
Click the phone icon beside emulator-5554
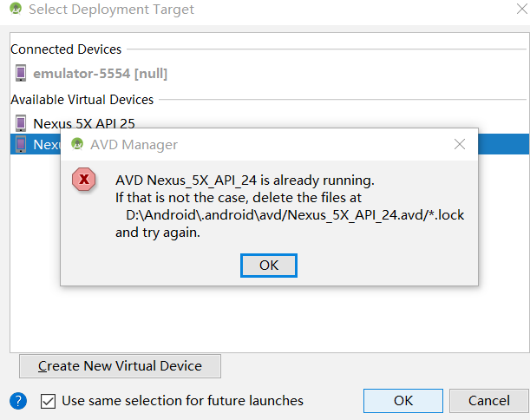[21, 73]
